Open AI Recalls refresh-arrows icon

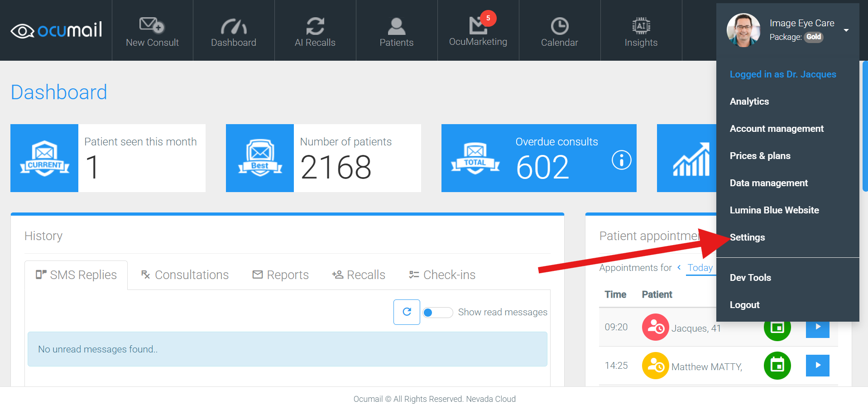[315, 26]
